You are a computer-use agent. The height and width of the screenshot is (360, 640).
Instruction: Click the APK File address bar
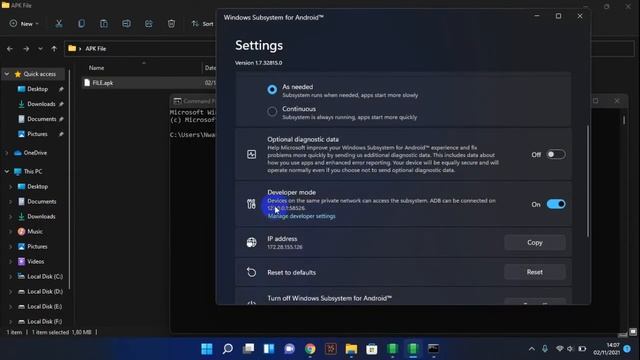(140, 49)
